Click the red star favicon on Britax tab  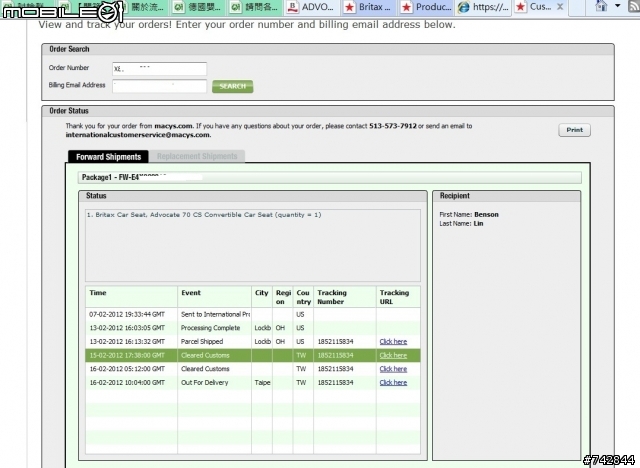pos(349,7)
